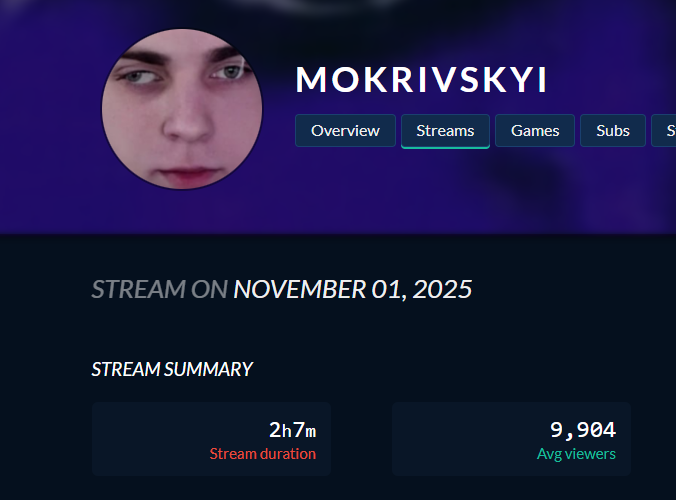Click the year 2025 in the heading
676x500 pixels.
coord(442,289)
